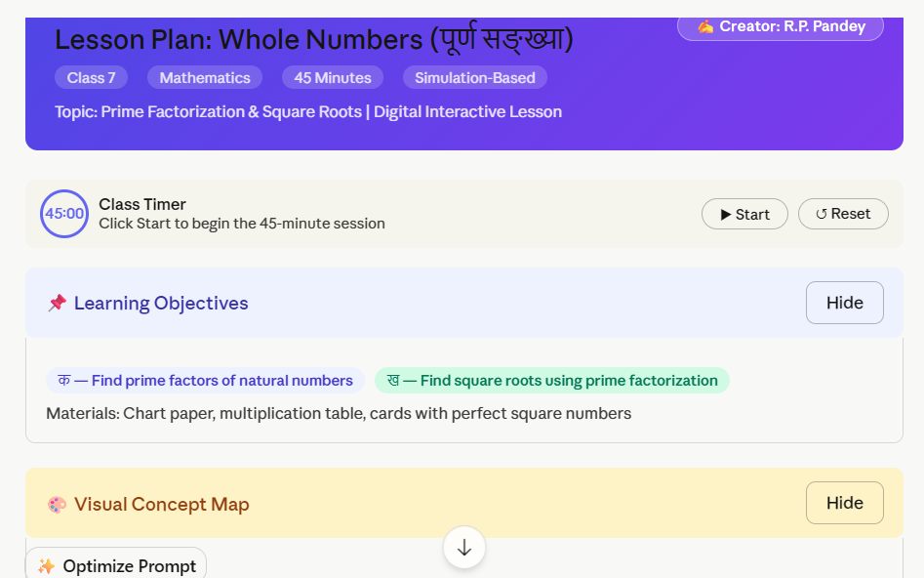Select the ख square roots objective chip
The width and height of the screenshot is (924, 578).
point(551,381)
